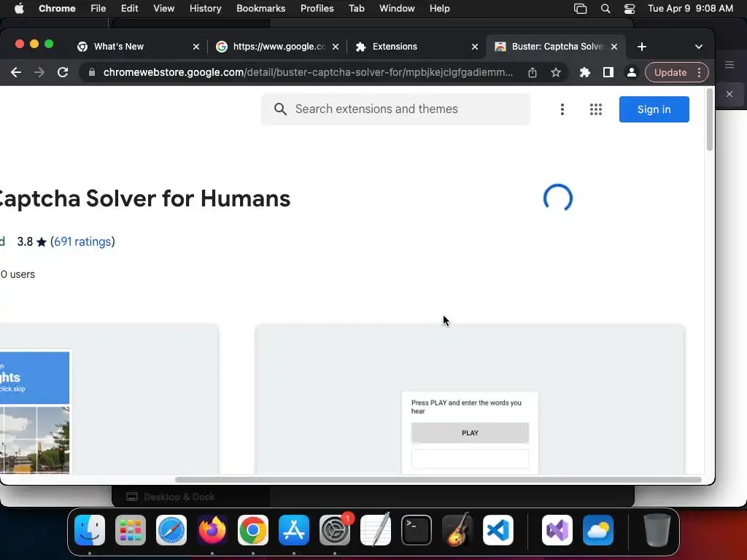
Task: Click the vertical page scrollbar thumb
Action: pos(709,120)
